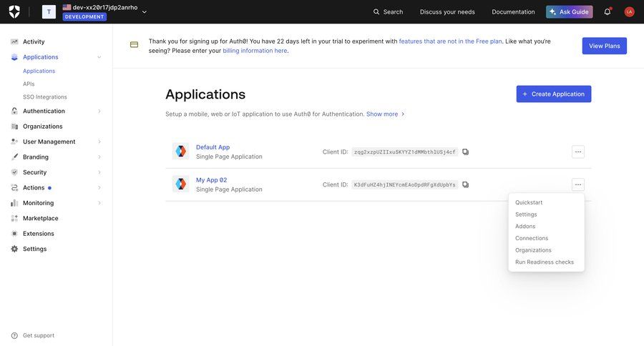Screen dimensions: 644x346
Task: Open the My App 02 link
Action: coord(212,179)
